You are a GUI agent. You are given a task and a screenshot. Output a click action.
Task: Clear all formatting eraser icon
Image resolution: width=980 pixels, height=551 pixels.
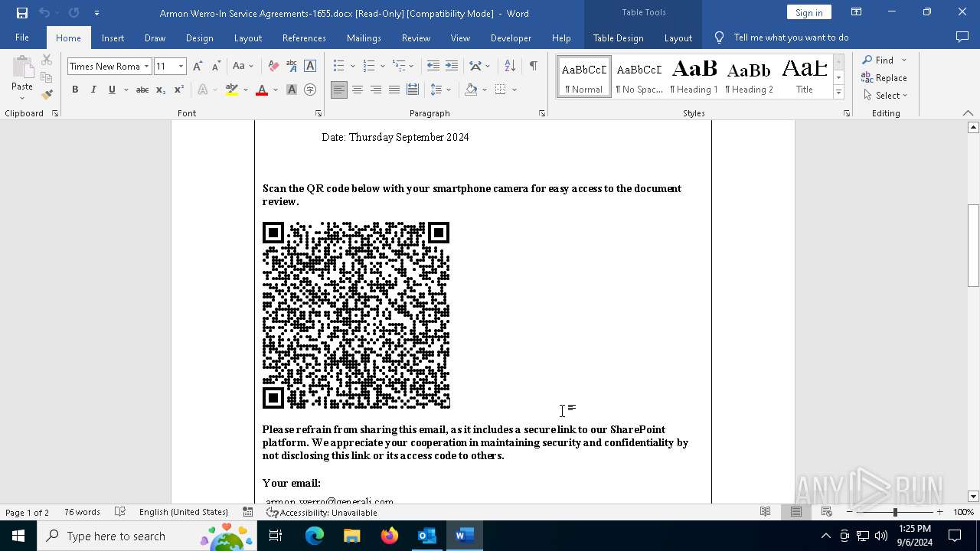tap(273, 67)
